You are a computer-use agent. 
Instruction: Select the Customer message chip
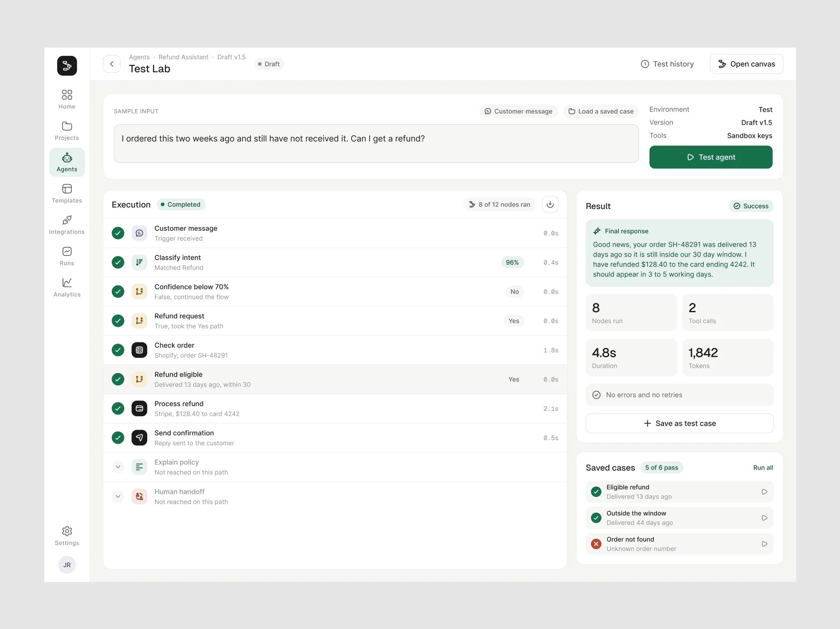coord(518,111)
